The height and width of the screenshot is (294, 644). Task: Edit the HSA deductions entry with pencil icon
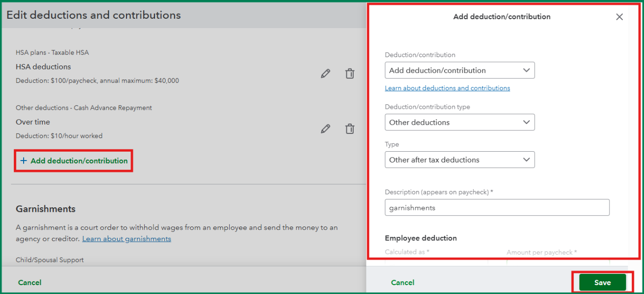[x=325, y=74]
